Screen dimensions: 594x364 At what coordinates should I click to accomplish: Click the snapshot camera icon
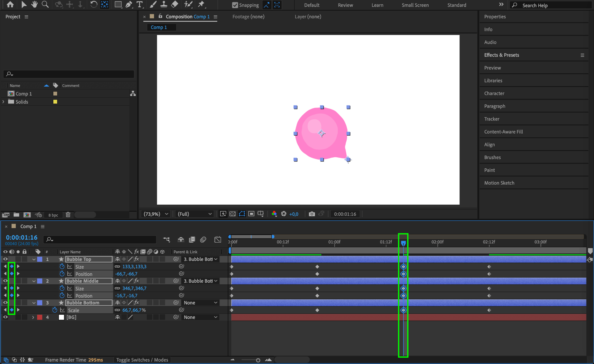coord(312,214)
